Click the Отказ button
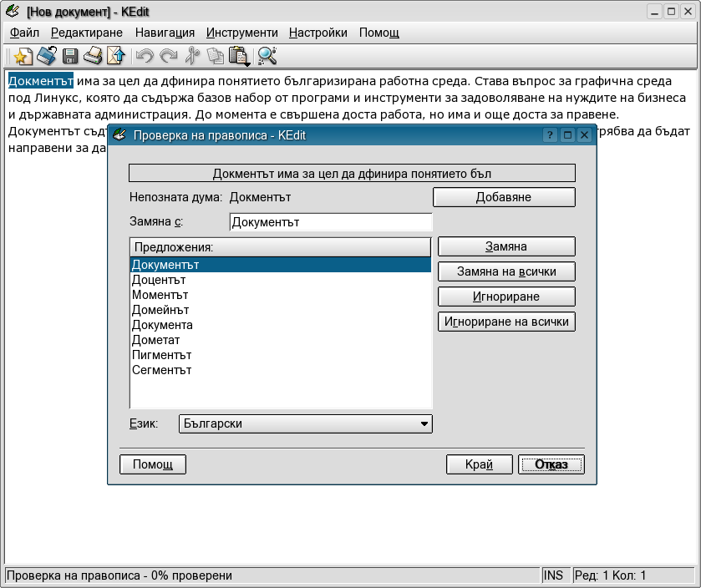Image resolution: width=701 pixels, height=588 pixels. (551, 464)
